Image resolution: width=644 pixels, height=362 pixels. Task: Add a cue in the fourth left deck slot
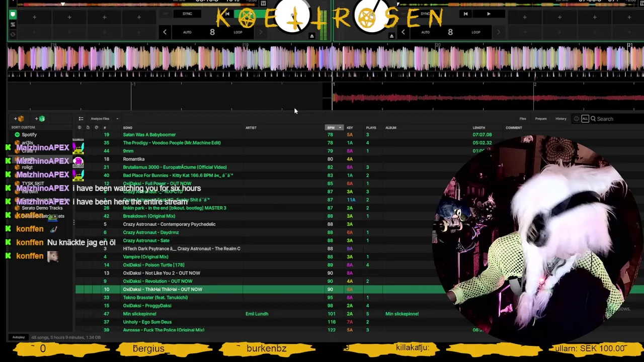click(x=139, y=17)
